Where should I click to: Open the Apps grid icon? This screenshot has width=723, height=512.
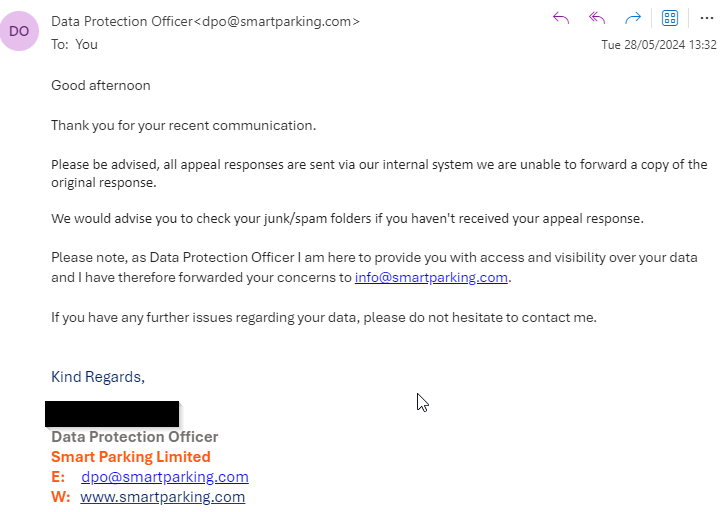pyautogui.click(x=670, y=18)
